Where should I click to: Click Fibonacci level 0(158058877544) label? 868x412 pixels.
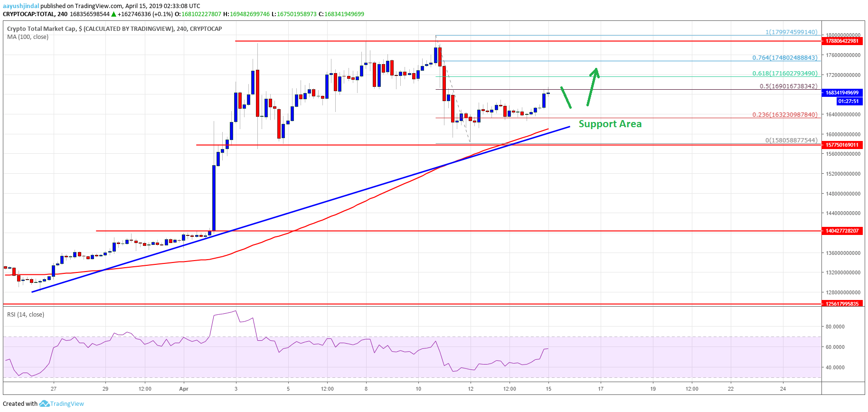click(x=791, y=140)
